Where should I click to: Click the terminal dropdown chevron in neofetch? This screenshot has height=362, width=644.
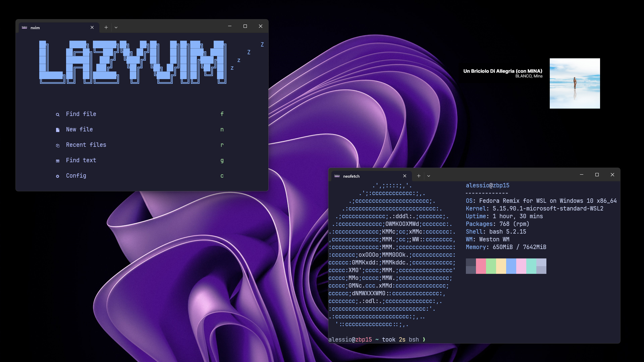point(429,176)
